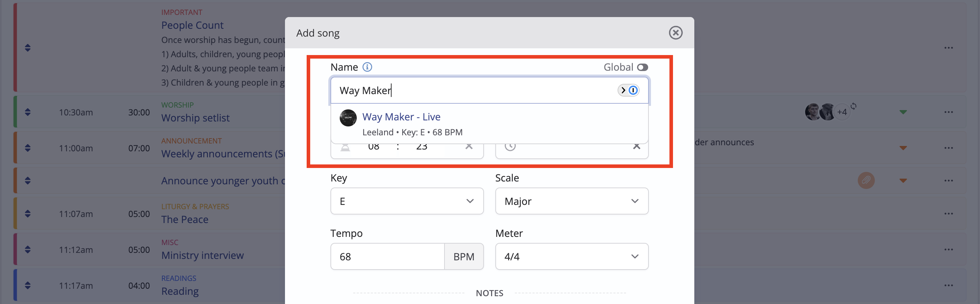Open the Ministry interview item
The height and width of the screenshot is (304, 980).
pos(203,255)
